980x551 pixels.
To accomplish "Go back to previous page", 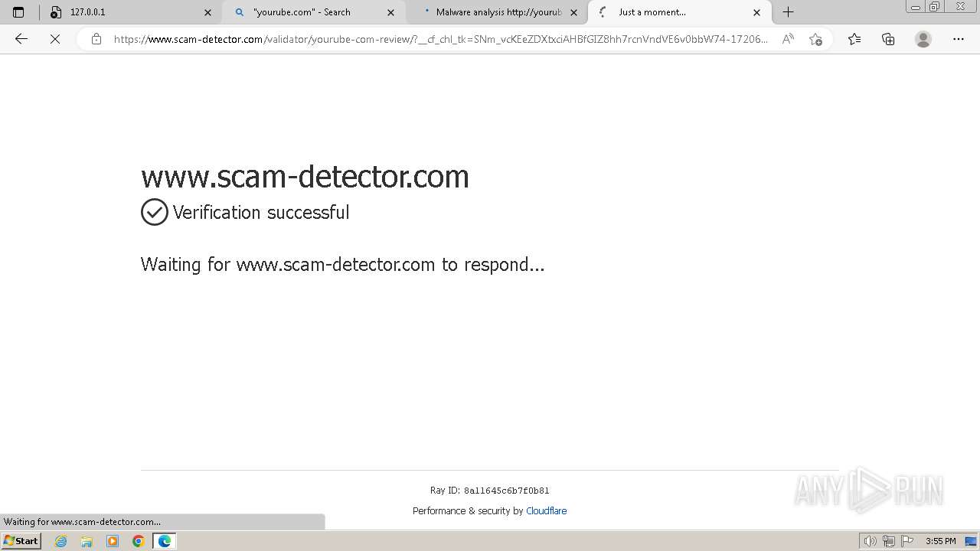I will (21, 39).
